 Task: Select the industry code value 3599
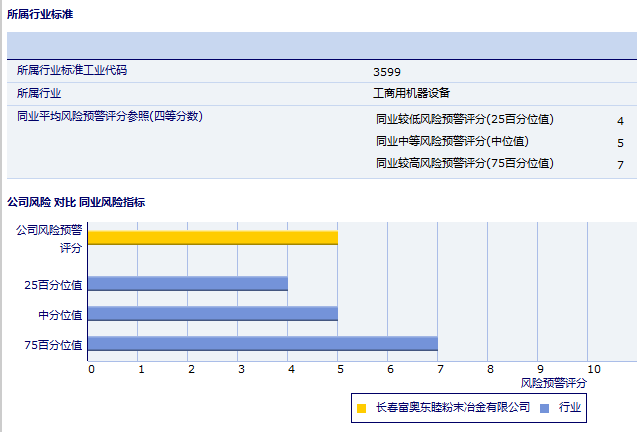(x=386, y=72)
